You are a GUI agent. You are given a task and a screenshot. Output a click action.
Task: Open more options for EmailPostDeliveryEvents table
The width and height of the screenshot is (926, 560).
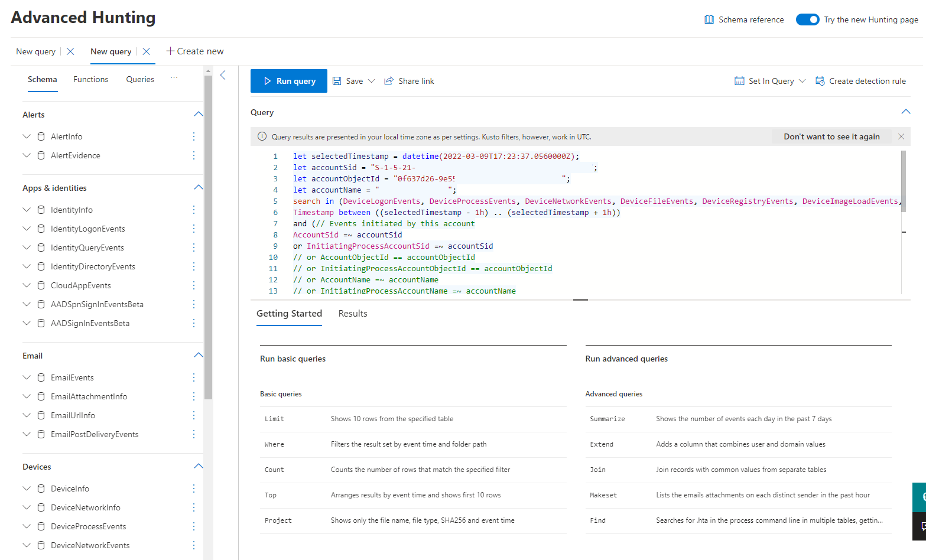coord(194,434)
